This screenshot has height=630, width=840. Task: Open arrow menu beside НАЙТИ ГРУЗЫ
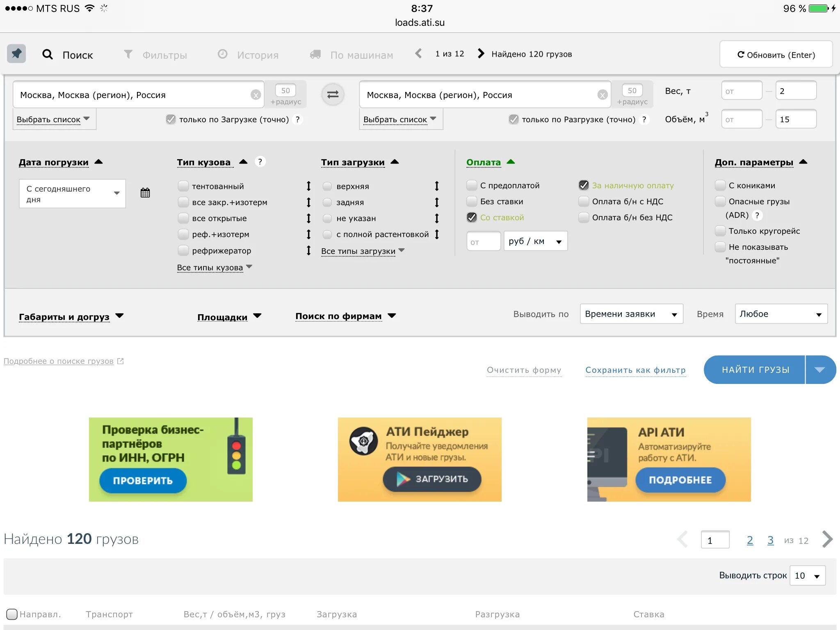point(820,370)
